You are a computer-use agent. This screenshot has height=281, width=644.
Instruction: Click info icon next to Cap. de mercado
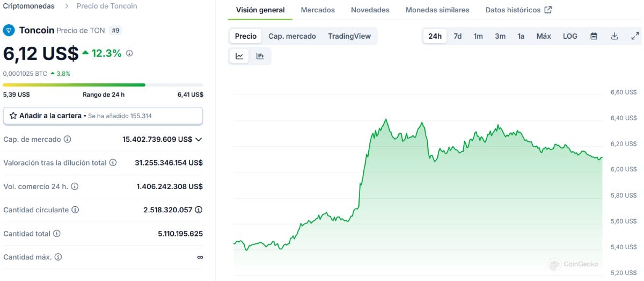click(x=67, y=139)
